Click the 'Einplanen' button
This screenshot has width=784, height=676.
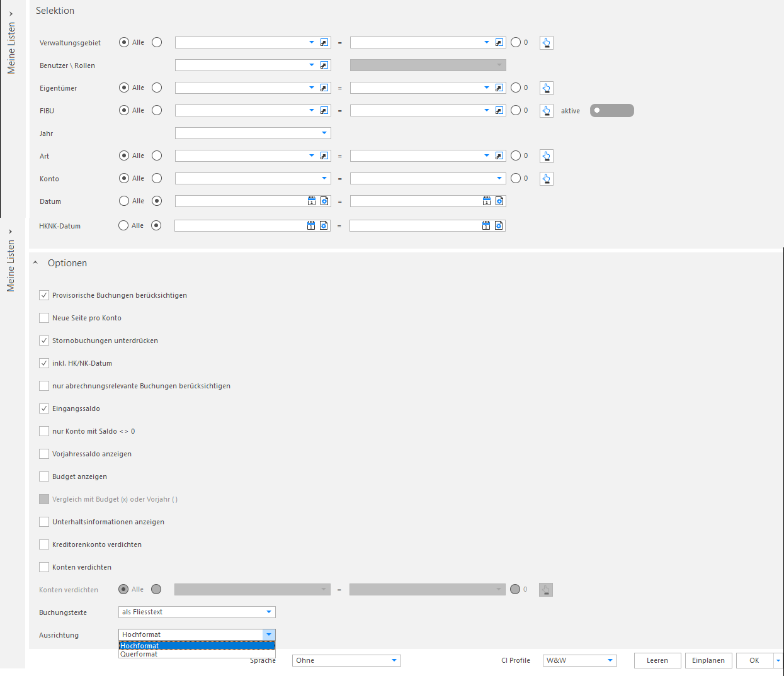coord(708,661)
